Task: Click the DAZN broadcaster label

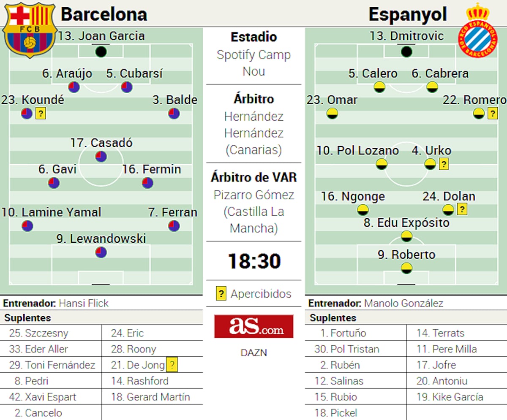Action: [253, 353]
